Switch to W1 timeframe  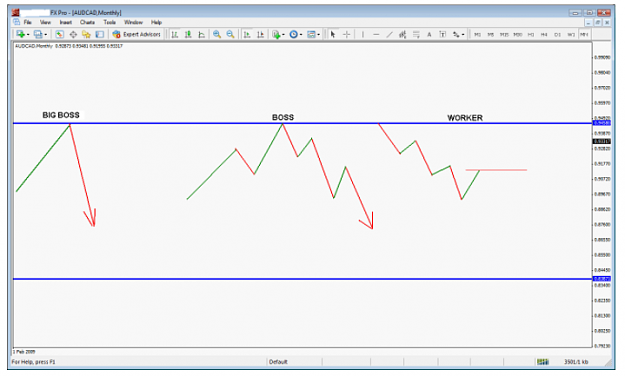571,35
